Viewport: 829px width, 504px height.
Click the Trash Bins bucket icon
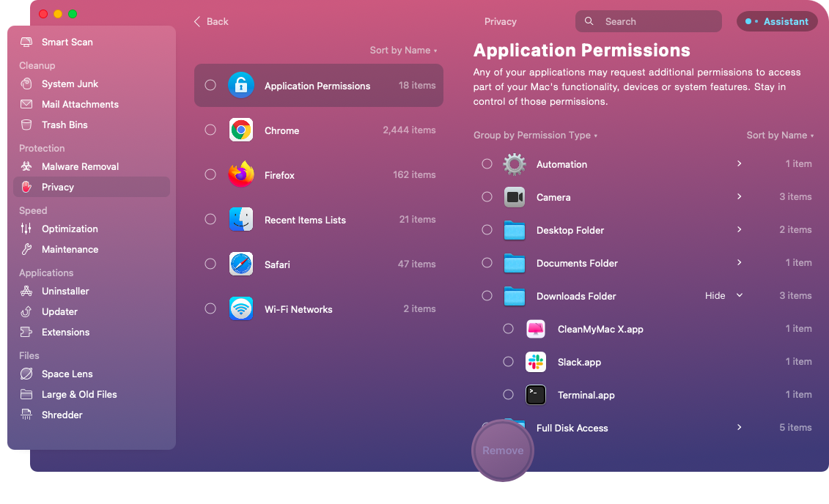tap(26, 125)
